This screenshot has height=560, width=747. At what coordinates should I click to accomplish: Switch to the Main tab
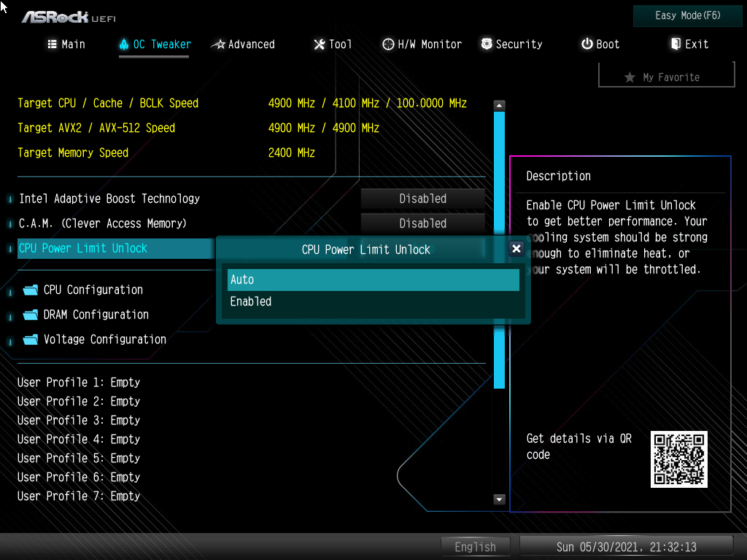coord(66,44)
